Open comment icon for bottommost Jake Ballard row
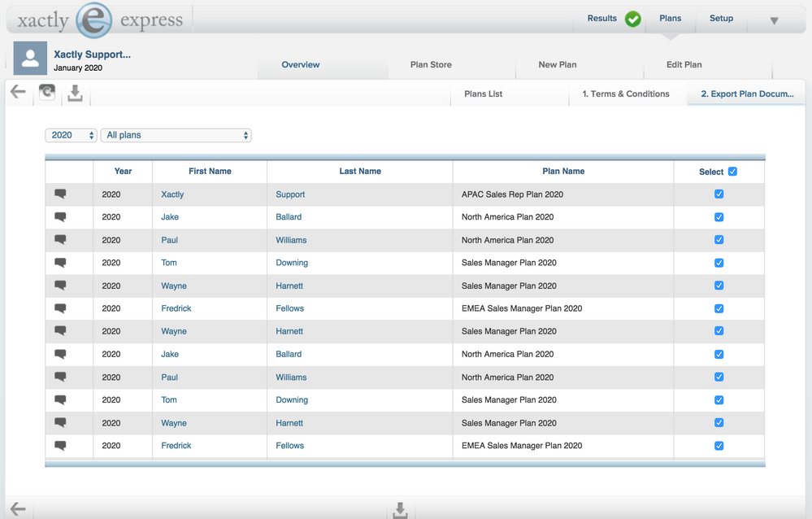The height and width of the screenshot is (519, 812). [60, 354]
